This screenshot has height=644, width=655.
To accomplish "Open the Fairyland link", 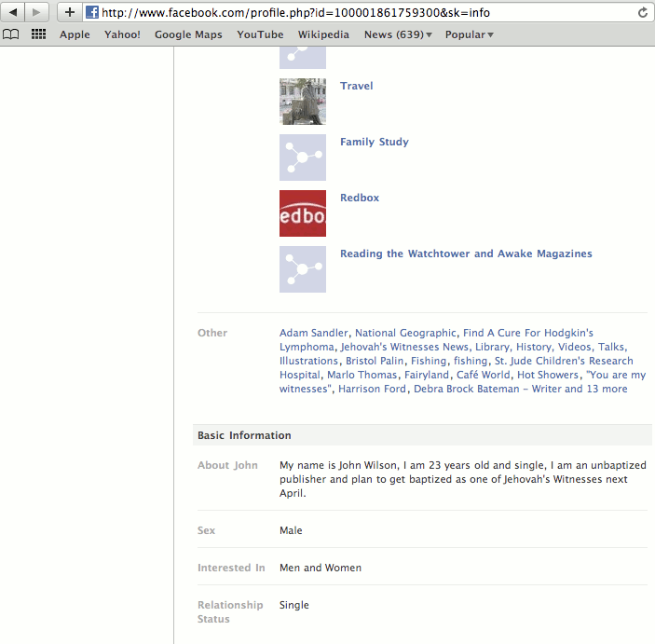I will coord(427,375).
